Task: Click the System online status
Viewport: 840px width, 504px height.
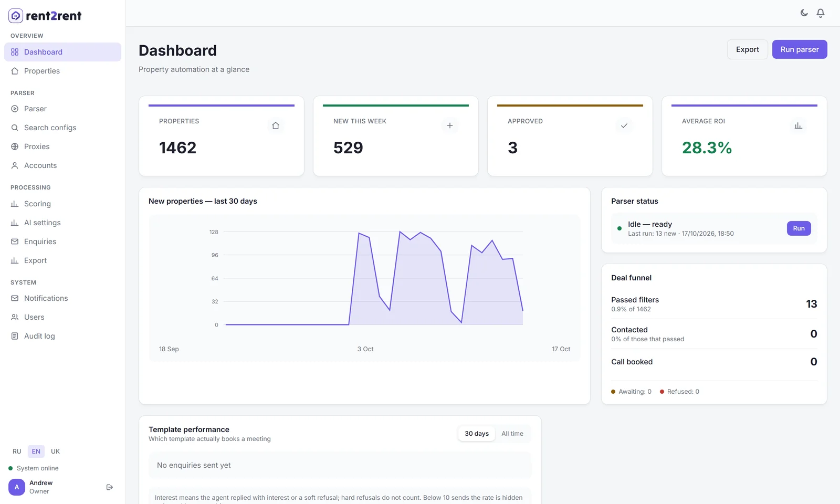Action: pyautogui.click(x=34, y=468)
